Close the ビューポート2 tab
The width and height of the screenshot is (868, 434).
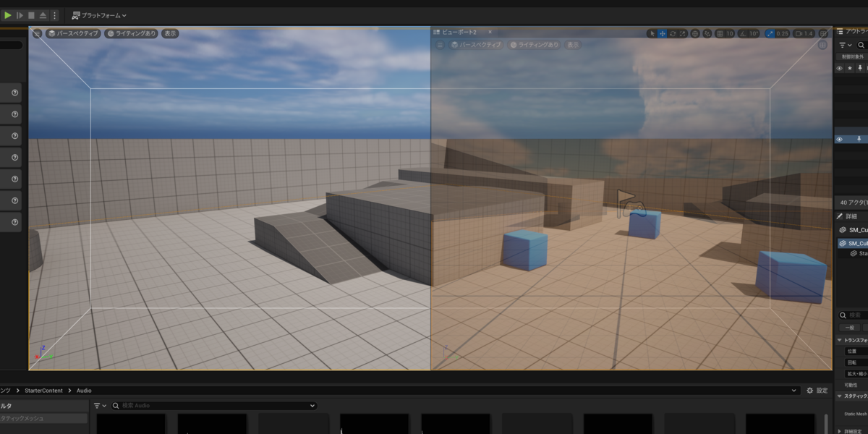click(x=490, y=32)
